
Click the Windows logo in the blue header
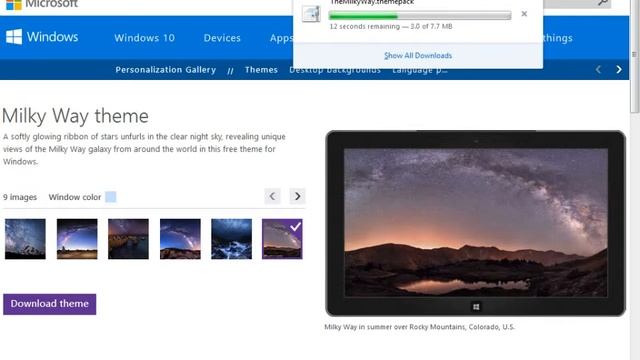(14, 37)
